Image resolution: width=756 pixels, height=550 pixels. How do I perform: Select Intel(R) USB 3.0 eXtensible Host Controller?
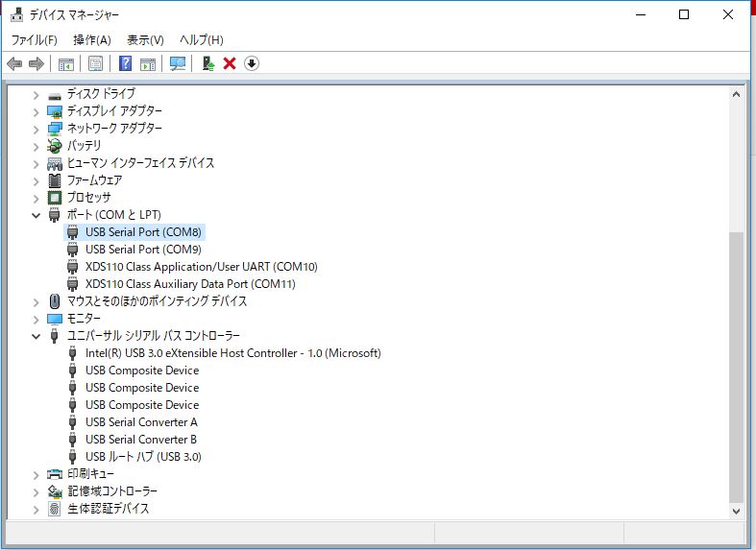pyautogui.click(x=232, y=353)
